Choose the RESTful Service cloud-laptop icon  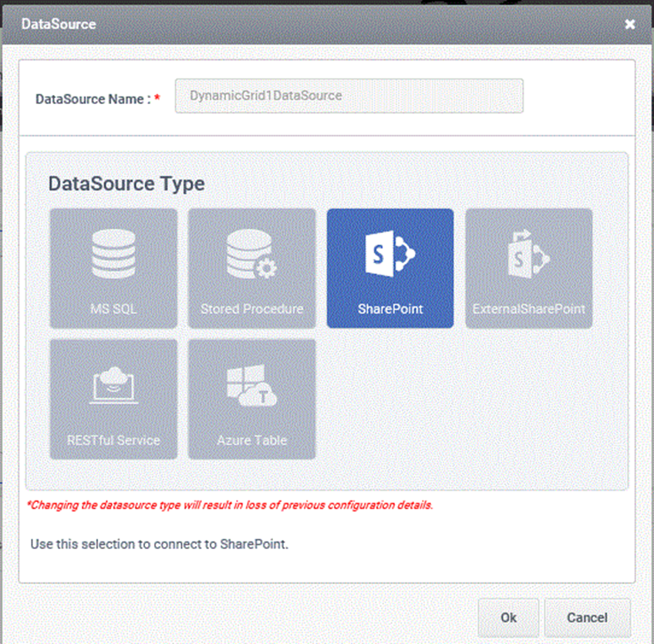[113, 385]
